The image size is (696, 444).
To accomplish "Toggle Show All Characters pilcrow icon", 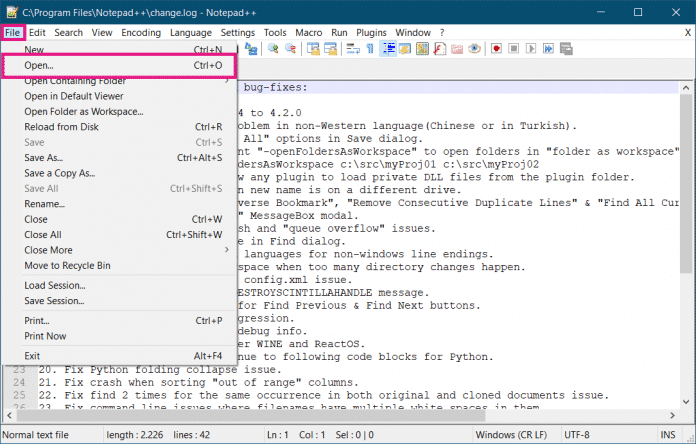I will (370, 48).
